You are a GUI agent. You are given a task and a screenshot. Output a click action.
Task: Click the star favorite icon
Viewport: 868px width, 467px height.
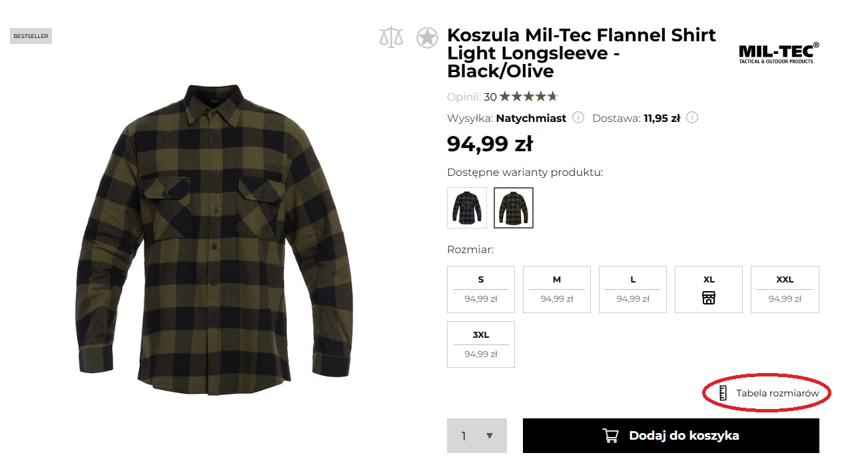point(427,37)
